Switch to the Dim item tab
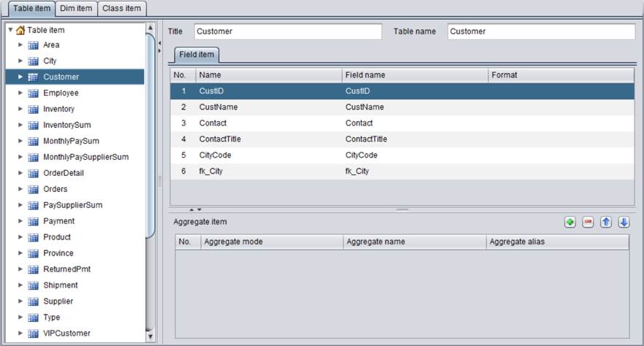 pyautogui.click(x=76, y=8)
